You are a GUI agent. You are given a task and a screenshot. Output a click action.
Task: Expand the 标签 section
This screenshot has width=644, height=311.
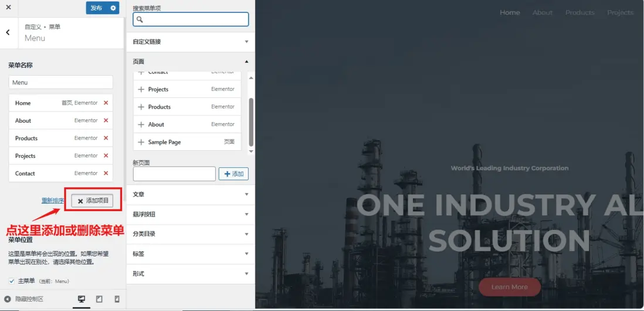click(191, 254)
